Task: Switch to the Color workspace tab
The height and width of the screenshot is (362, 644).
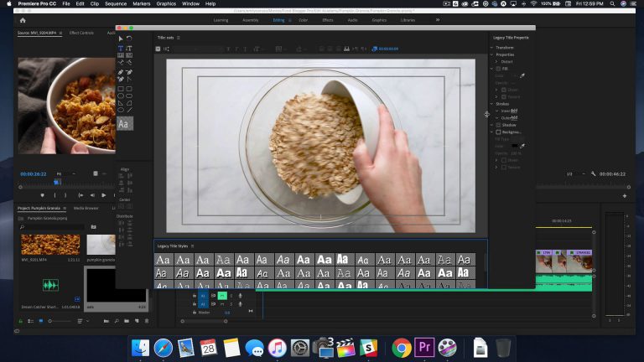Action: pyautogui.click(x=303, y=20)
